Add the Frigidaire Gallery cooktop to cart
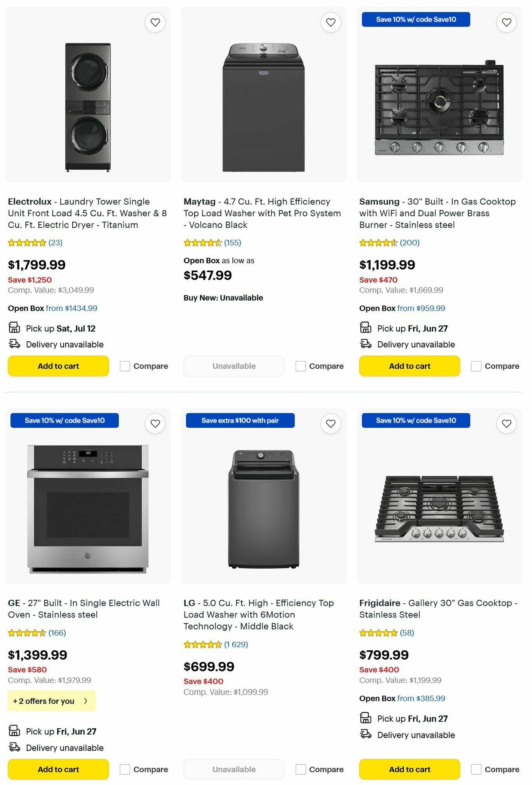 (409, 769)
